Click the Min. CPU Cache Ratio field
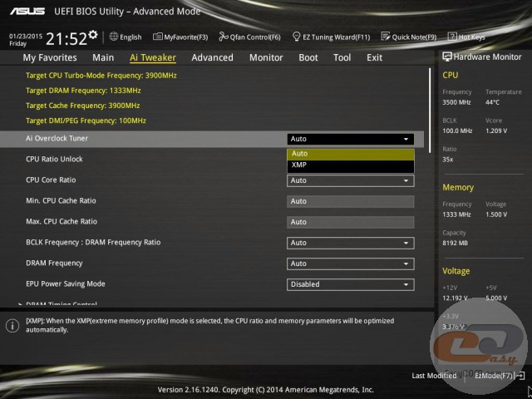532x399 pixels. pyautogui.click(x=351, y=201)
